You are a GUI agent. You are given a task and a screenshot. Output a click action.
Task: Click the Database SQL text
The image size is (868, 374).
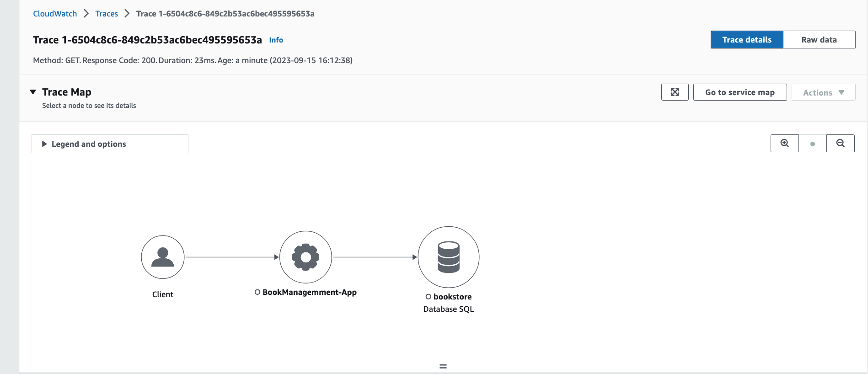pyautogui.click(x=449, y=309)
